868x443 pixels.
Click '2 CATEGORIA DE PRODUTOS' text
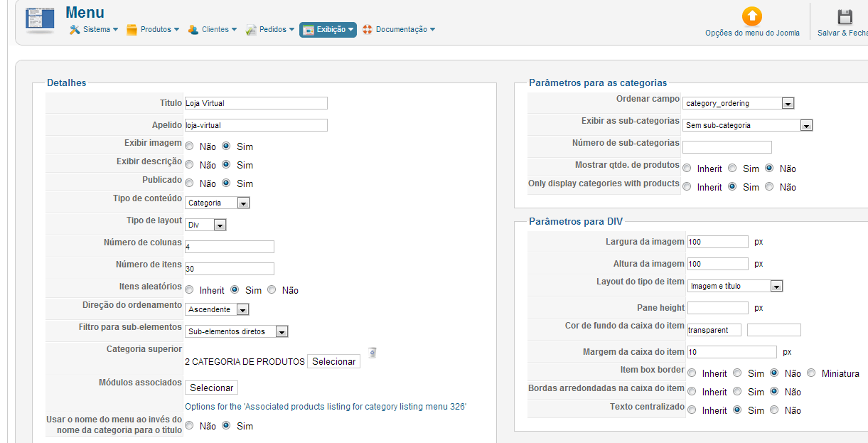coord(245,361)
